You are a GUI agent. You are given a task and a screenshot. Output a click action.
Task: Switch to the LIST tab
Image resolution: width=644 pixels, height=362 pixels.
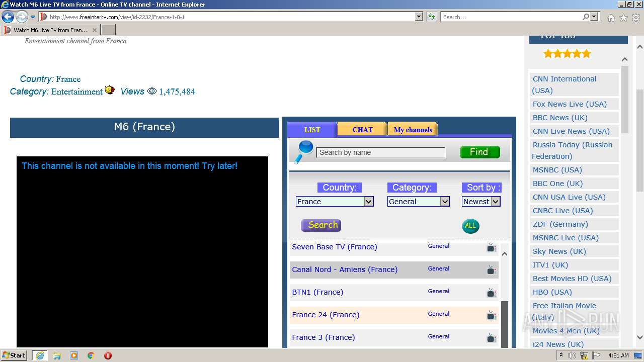tap(312, 130)
